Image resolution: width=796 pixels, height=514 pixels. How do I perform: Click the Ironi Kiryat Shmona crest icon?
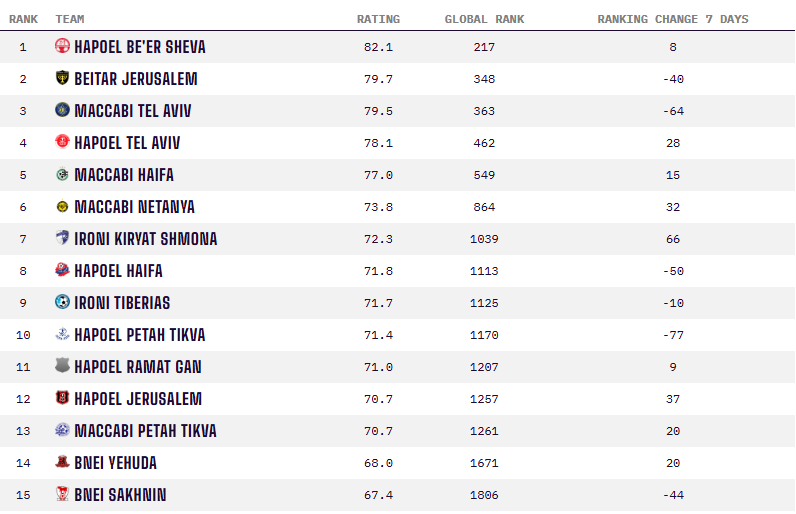coord(62,238)
